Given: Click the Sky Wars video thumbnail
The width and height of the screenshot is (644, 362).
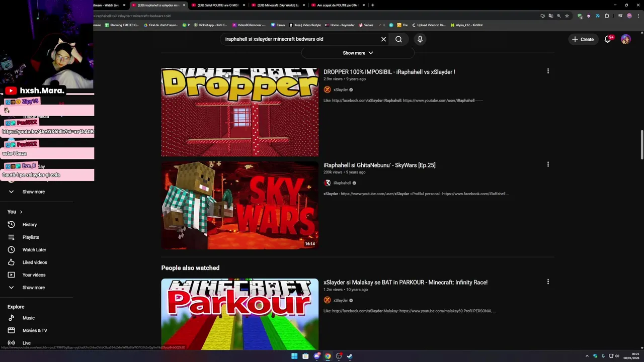Looking at the screenshot, I should click(x=239, y=205).
